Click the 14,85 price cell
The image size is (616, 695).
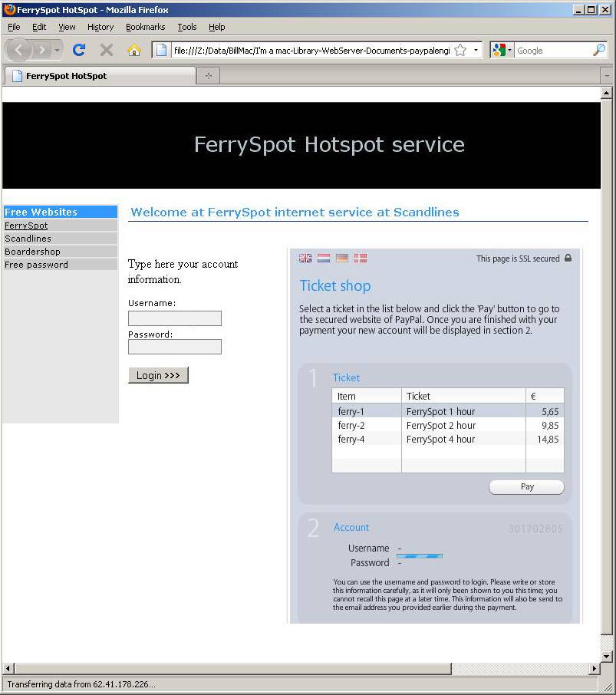tap(548, 439)
